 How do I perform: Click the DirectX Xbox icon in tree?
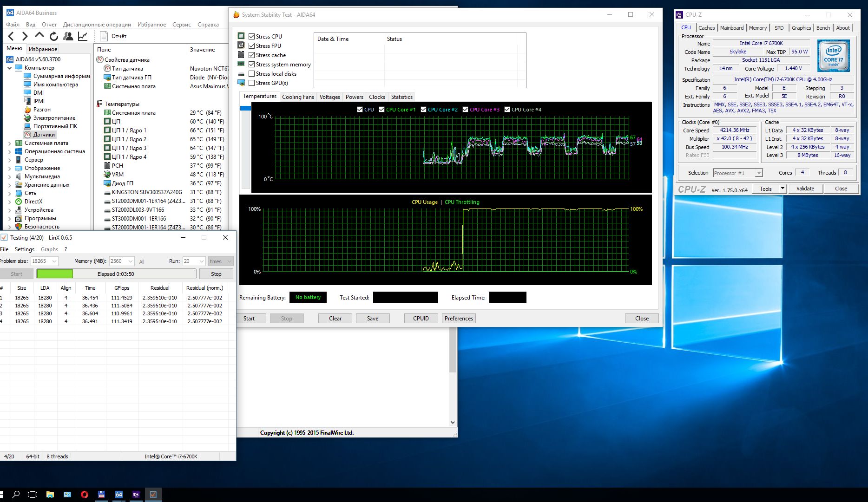[x=19, y=202]
